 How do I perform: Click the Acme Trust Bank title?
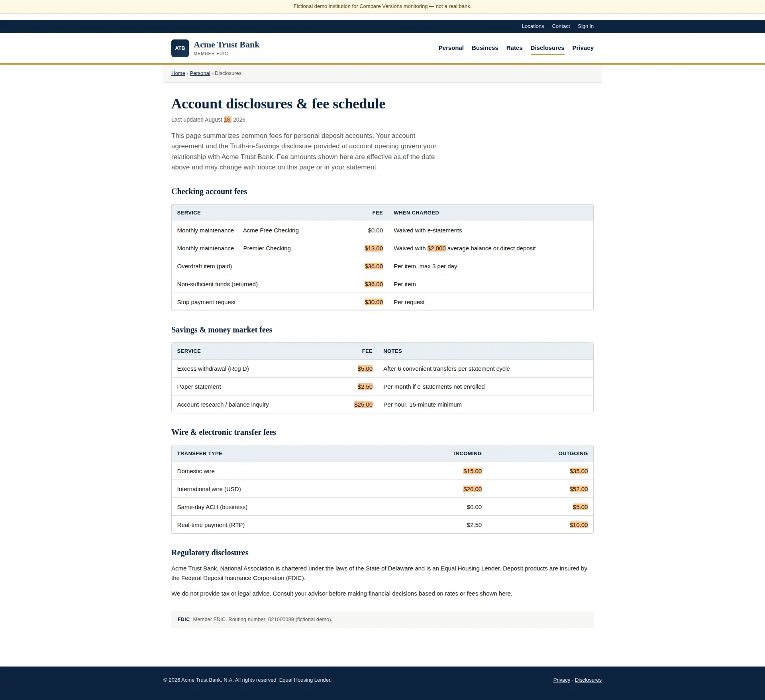[x=226, y=45]
